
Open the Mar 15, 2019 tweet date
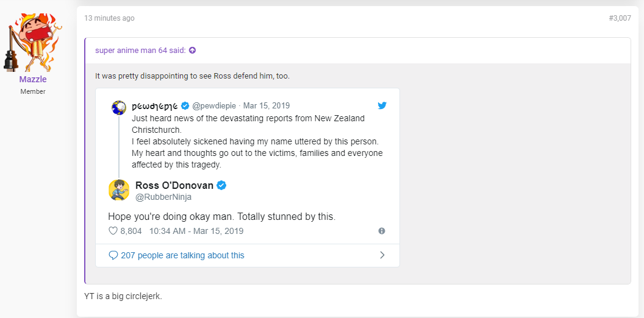tap(267, 106)
